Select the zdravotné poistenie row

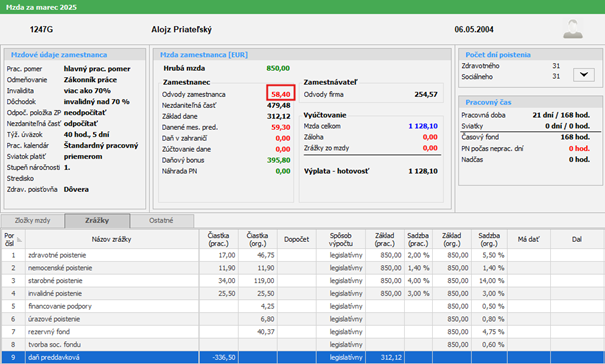[302, 255]
